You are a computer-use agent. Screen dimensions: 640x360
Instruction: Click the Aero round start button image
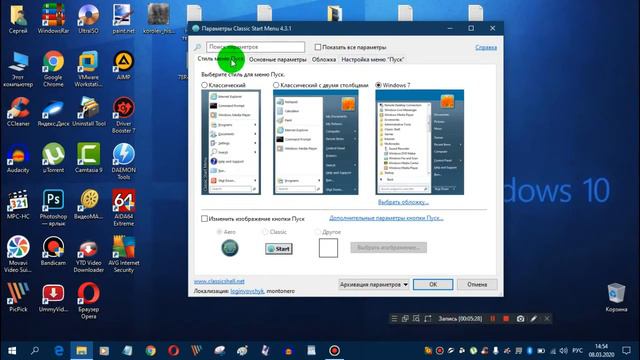[230, 248]
